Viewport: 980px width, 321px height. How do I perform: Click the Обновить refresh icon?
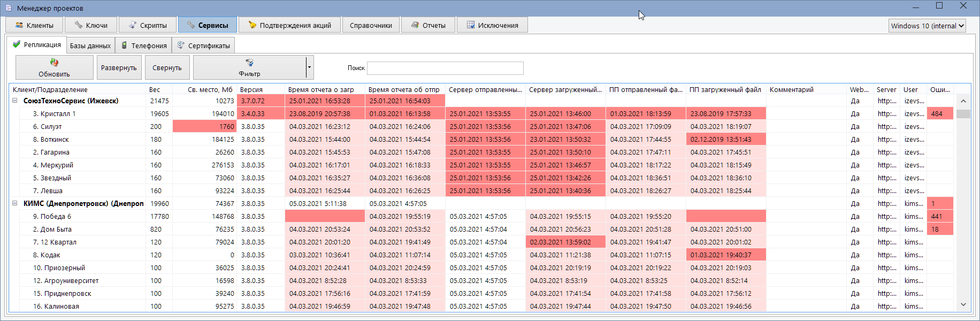click(54, 63)
